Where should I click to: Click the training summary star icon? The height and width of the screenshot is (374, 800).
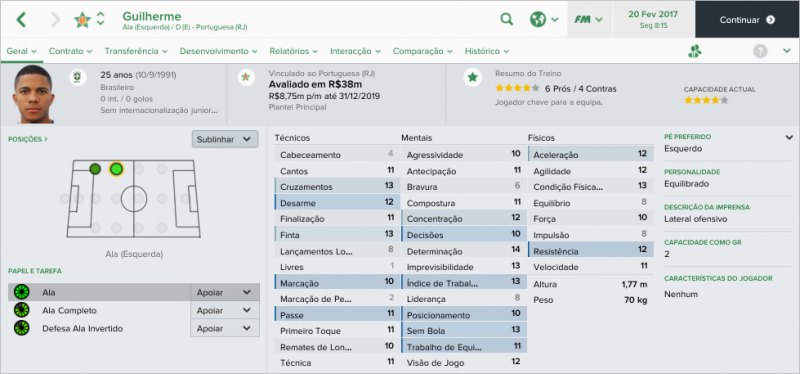[473, 78]
